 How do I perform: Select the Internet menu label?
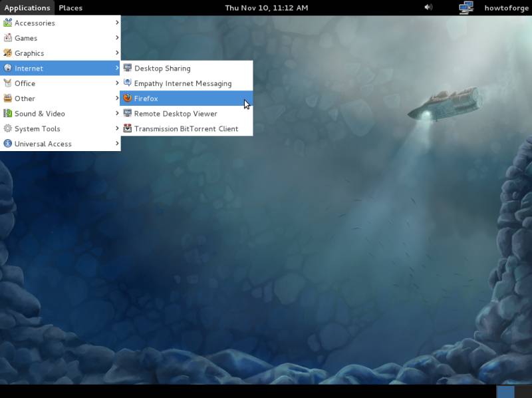[x=29, y=69]
